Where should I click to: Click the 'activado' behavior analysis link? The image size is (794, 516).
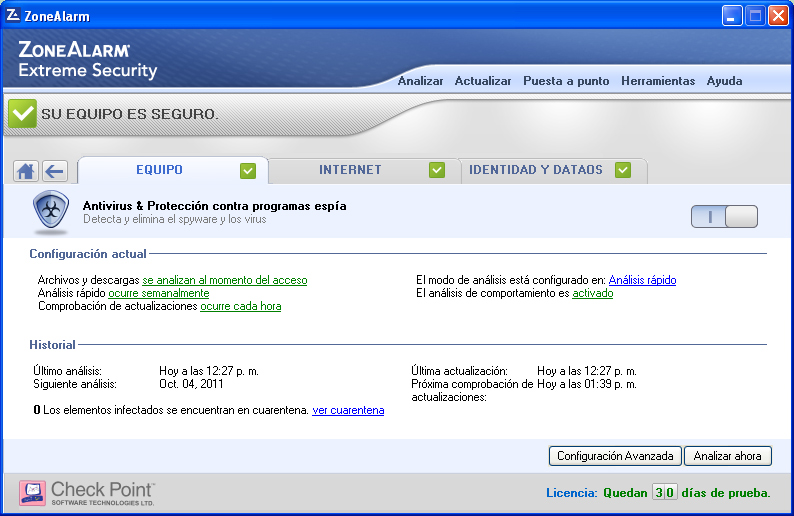tap(592, 293)
